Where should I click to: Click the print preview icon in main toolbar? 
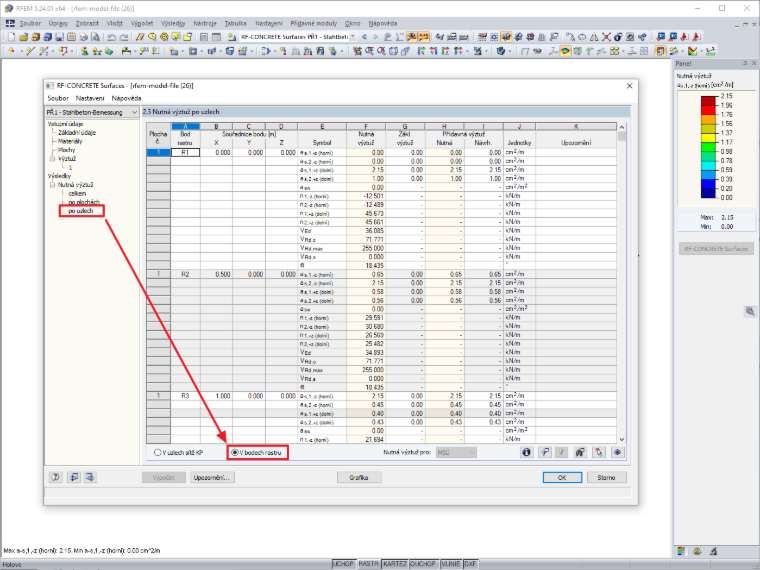95,37
